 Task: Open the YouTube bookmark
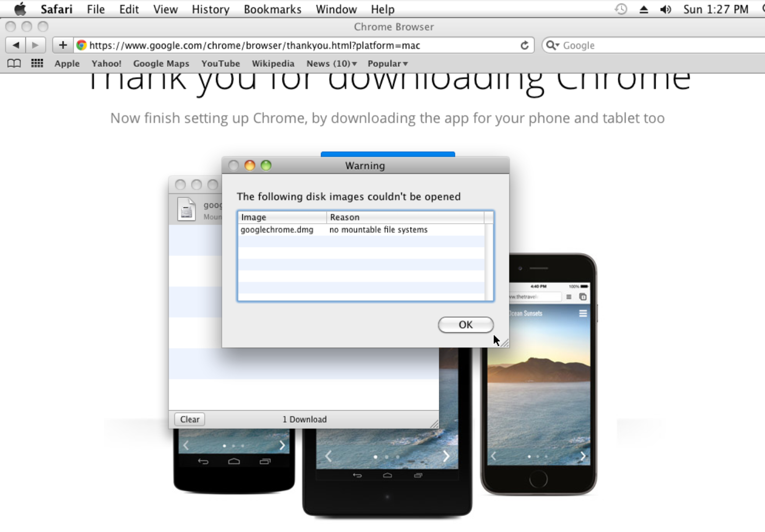click(x=221, y=63)
